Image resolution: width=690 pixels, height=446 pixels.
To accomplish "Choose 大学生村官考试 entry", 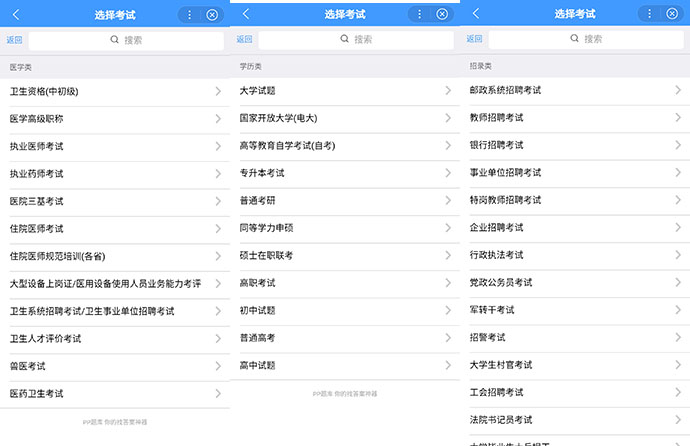I will [575, 365].
